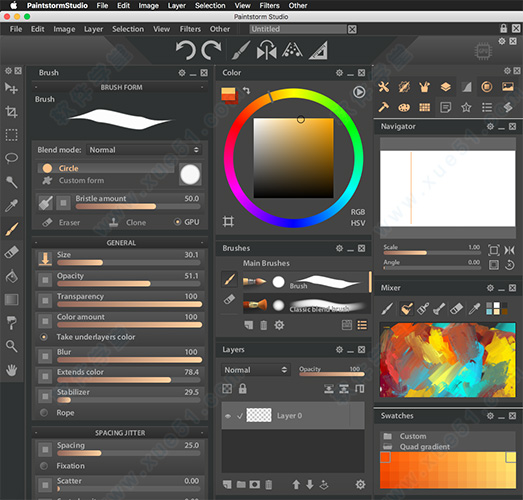Swap foreground and background colors

click(246, 90)
